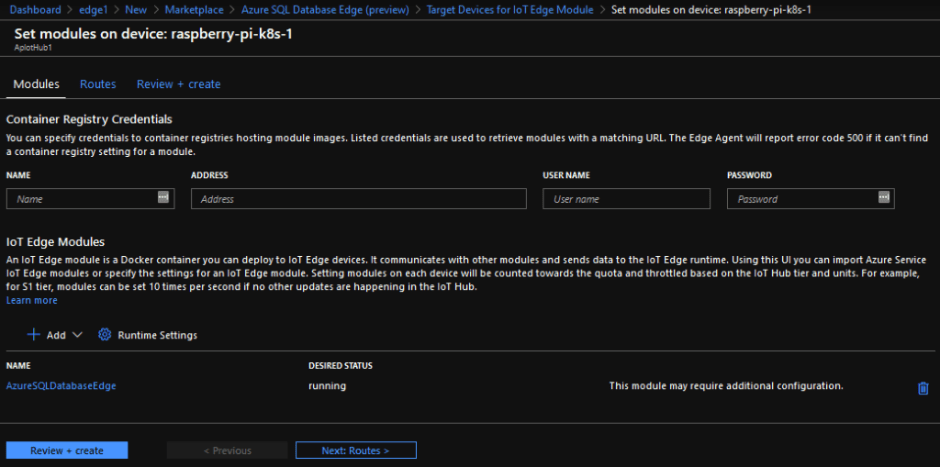Screen dimensions: 940x467
Task: Click the plus Add icon
Action: click(x=33, y=335)
